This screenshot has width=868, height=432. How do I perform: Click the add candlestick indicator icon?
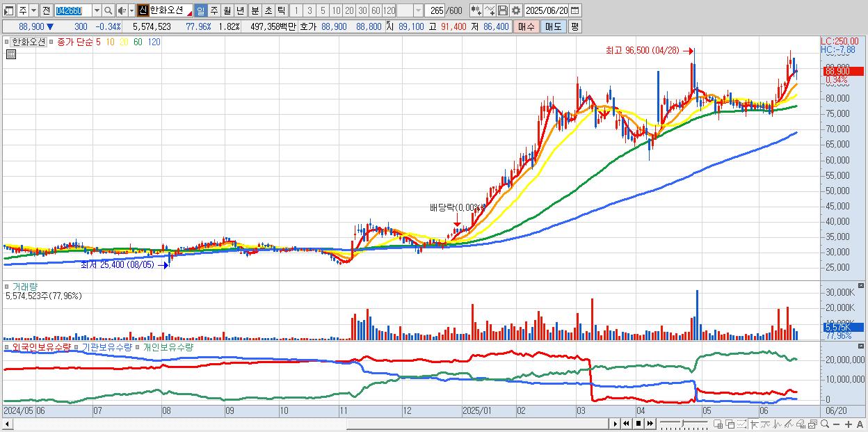click(x=476, y=10)
